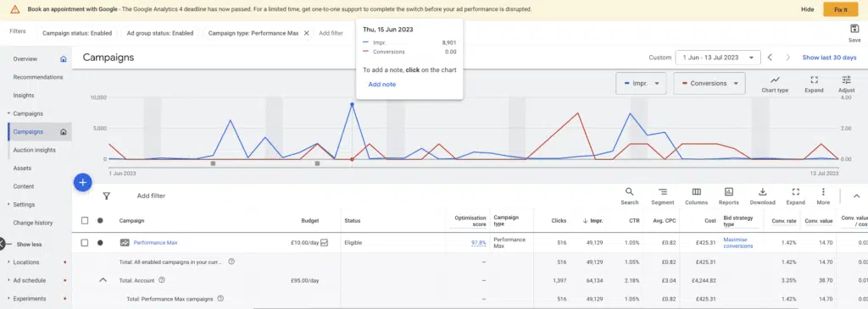The height and width of the screenshot is (309, 868).
Task: Collapse the Campaigns sidebar group
Action: click(8, 114)
